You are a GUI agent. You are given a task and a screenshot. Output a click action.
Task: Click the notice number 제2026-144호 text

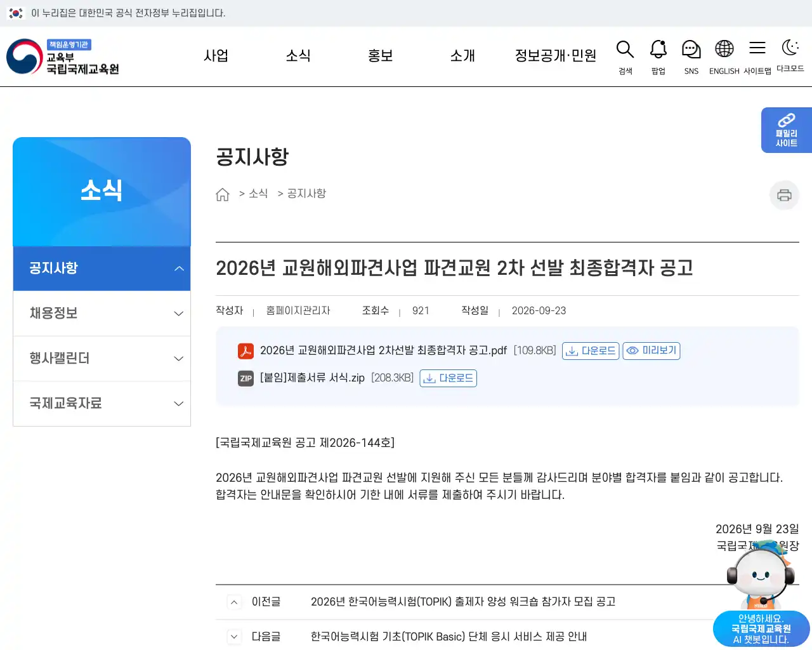(x=357, y=443)
